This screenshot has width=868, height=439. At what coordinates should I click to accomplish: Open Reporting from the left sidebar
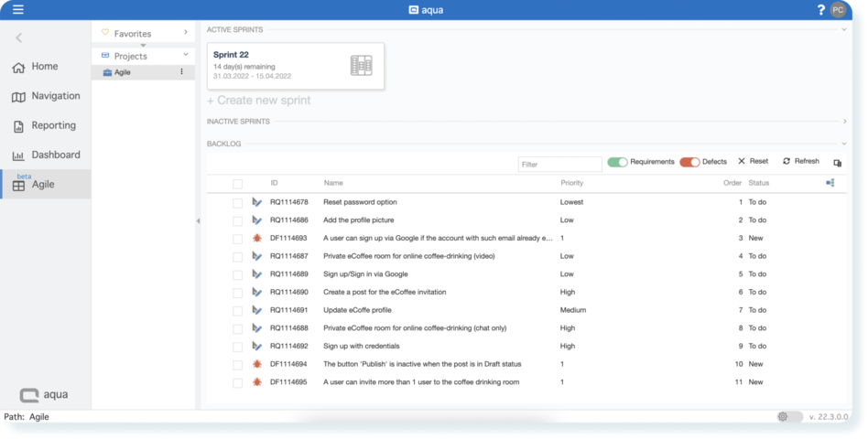tap(53, 126)
